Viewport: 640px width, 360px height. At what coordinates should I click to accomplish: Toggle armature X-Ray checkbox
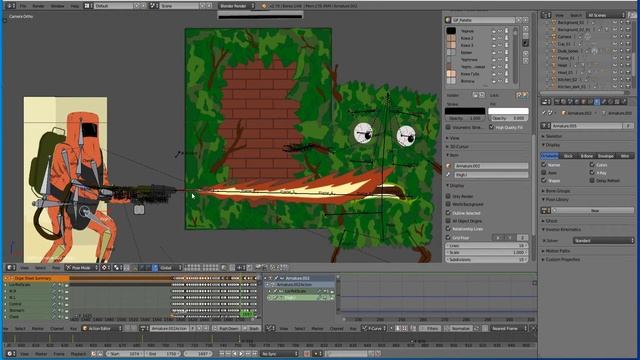coord(592,173)
